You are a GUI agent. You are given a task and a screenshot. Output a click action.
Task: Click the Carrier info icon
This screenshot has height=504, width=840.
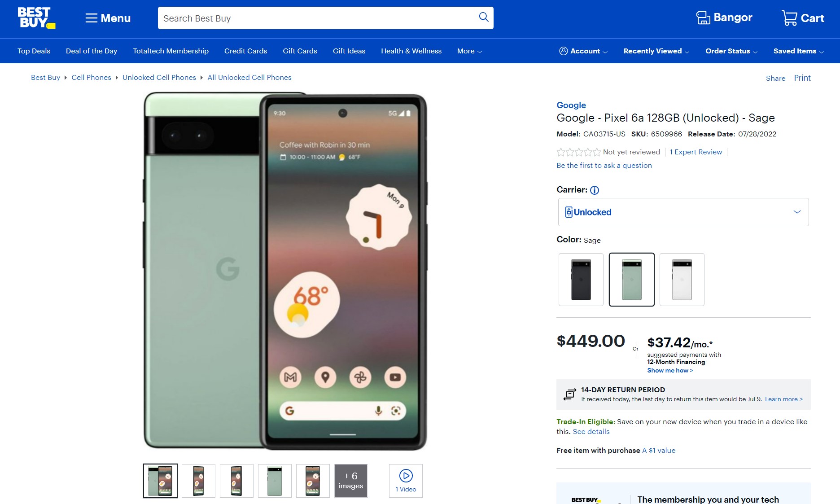pyautogui.click(x=595, y=190)
